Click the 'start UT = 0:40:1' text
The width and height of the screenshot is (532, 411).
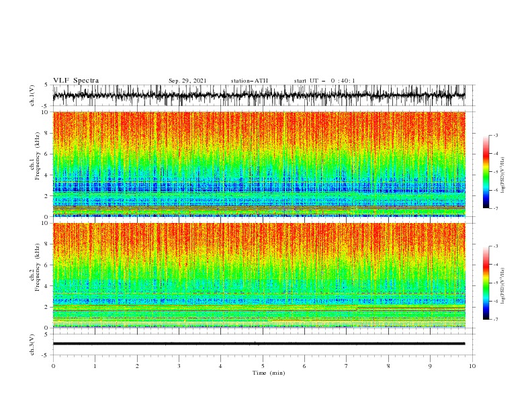(x=324, y=81)
